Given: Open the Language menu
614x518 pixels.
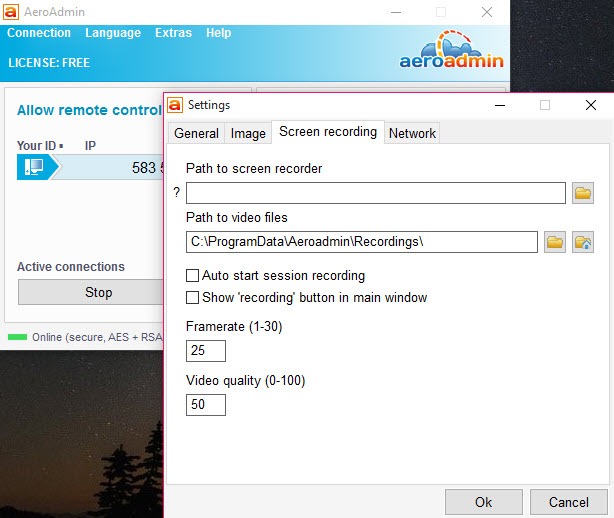Looking at the screenshot, I should pyautogui.click(x=113, y=33).
